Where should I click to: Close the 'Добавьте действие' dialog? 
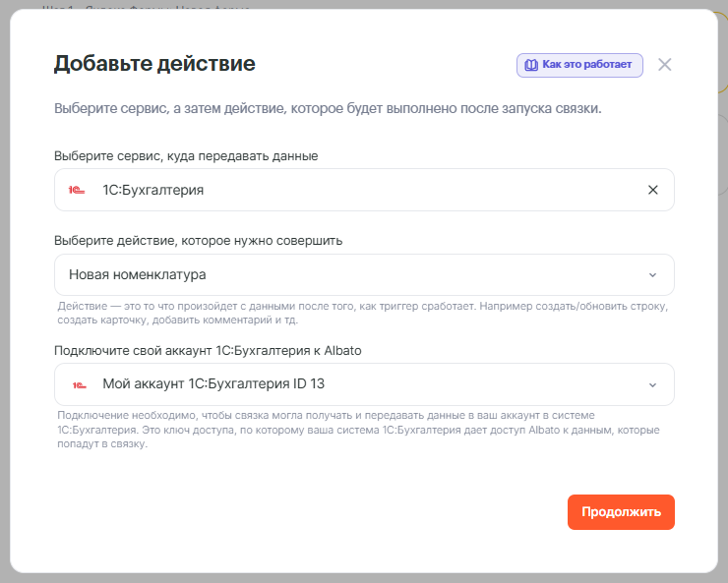point(665,65)
